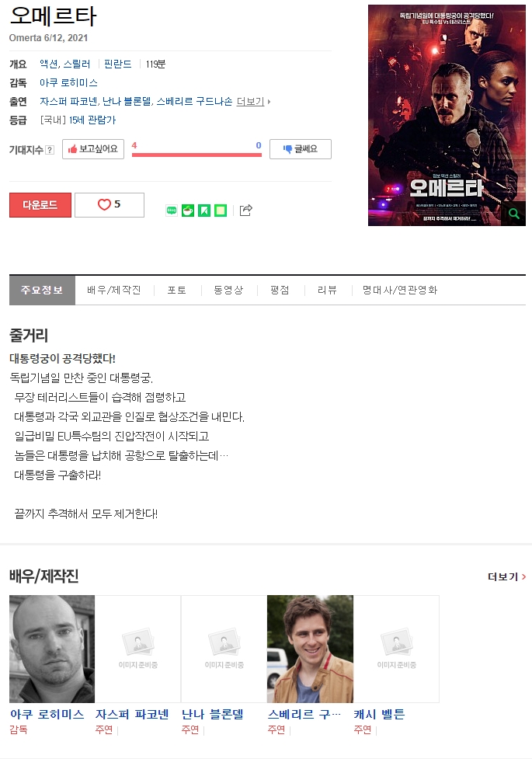Click the 기대지수 question mark help icon

pyautogui.click(x=50, y=150)
